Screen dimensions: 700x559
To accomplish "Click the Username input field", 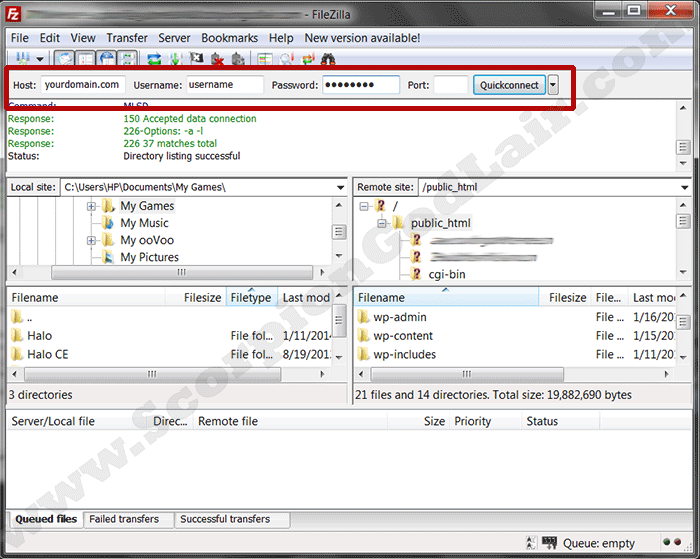I will [x=225, y=84].
